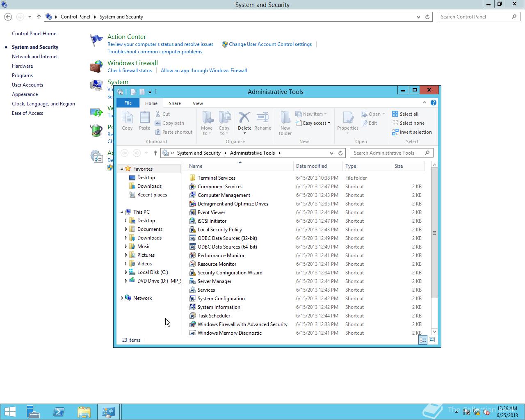Open the File menu tab
The width and height of the screenshot is (525, 420).
[128, 103]
